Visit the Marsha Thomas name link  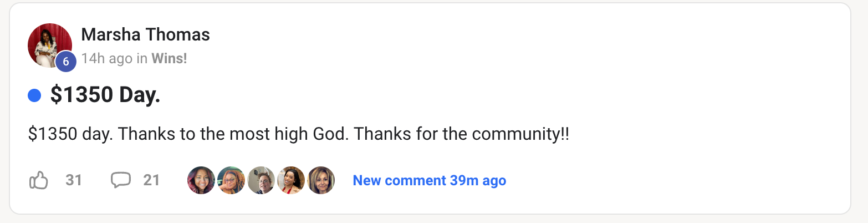coord(145,35)
